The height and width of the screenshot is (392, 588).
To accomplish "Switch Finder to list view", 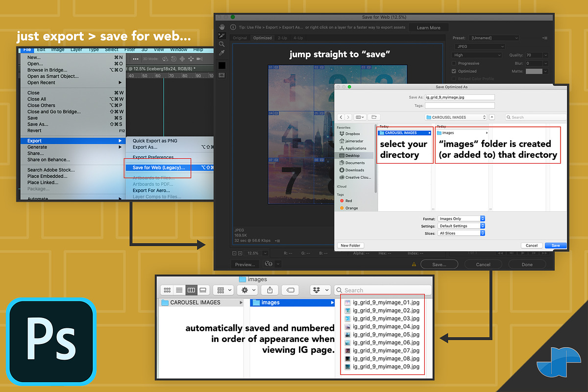I will click(x=179, y=290).
